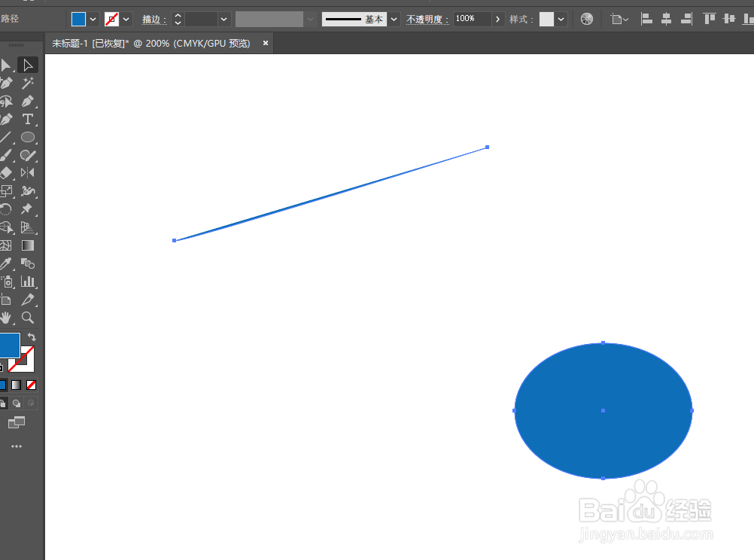Select the Scale tool
754x560 pixels.
(6, 191)
